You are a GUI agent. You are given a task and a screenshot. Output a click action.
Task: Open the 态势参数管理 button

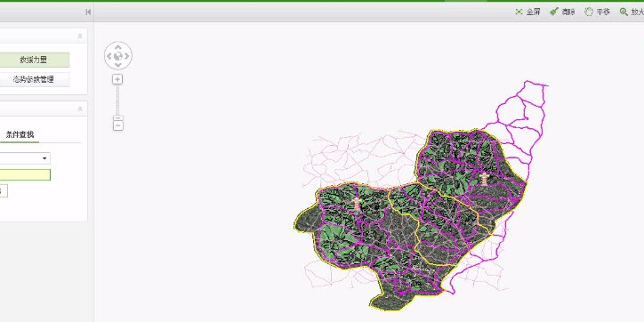point(34,80)
